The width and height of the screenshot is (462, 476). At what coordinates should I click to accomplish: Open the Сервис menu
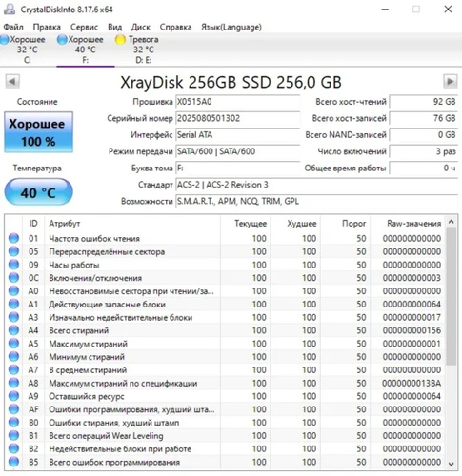point(84,27)
